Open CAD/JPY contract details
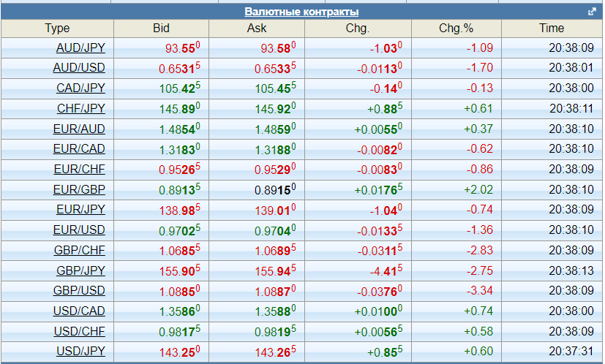 [x=80, y=88]
